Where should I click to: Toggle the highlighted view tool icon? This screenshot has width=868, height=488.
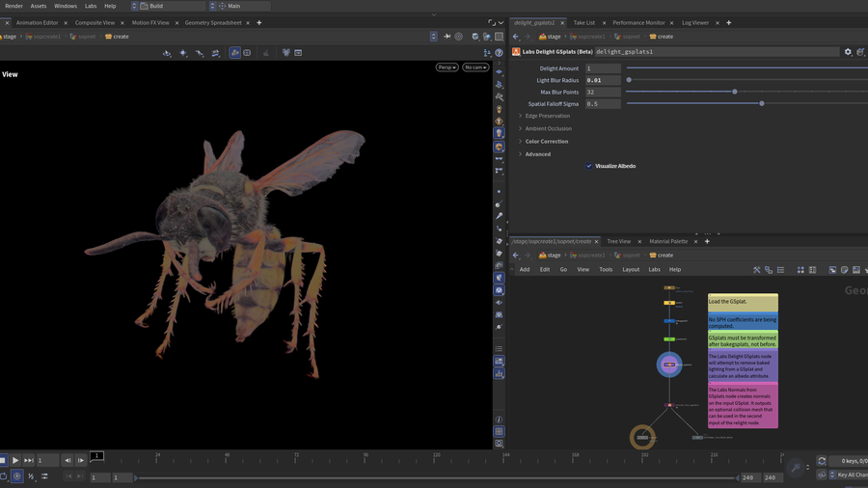coord(234,53)
